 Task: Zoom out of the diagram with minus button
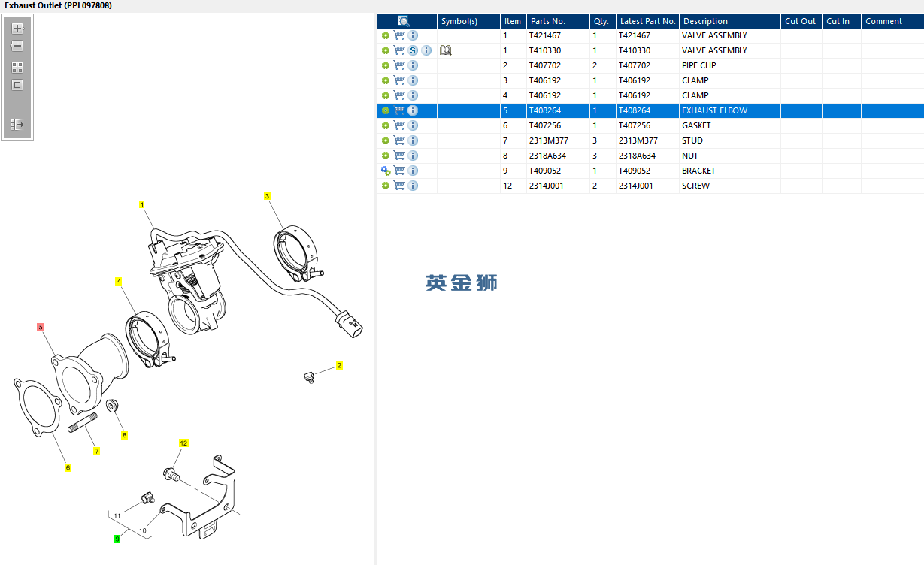click(17, 47)
